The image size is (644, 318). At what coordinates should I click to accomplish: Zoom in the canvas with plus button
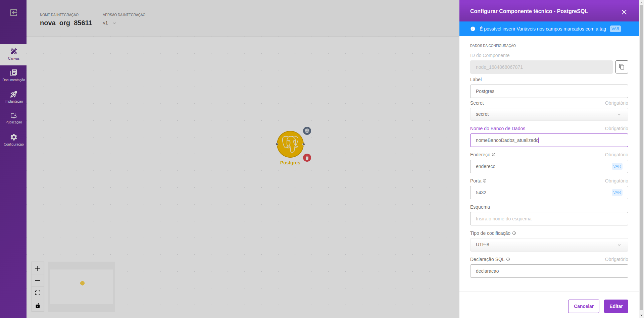point(38,268)
